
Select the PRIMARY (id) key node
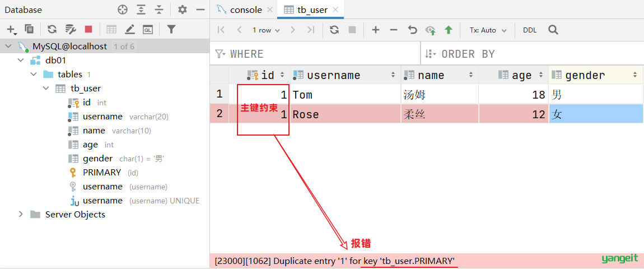coord(103,173)
